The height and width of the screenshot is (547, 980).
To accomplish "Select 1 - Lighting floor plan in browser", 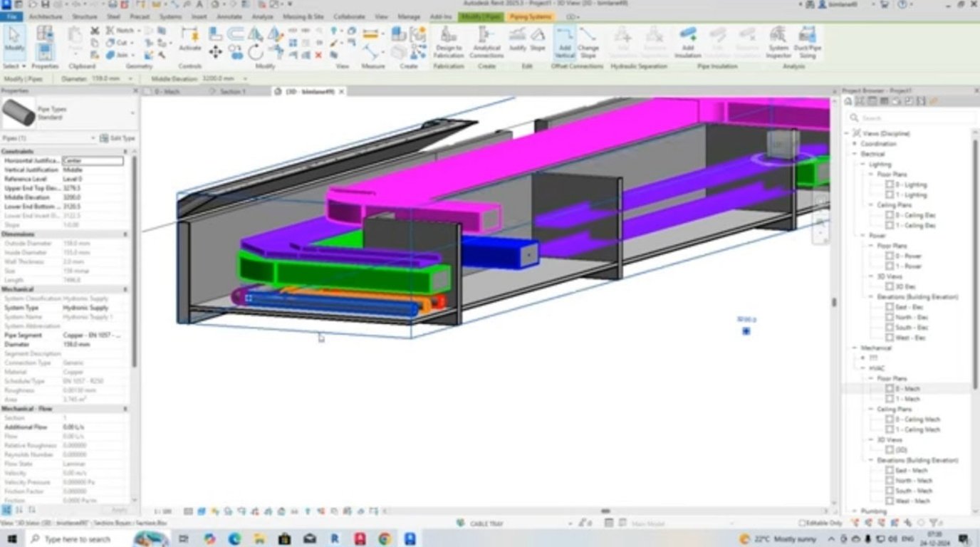I will (x=911, y=194).
